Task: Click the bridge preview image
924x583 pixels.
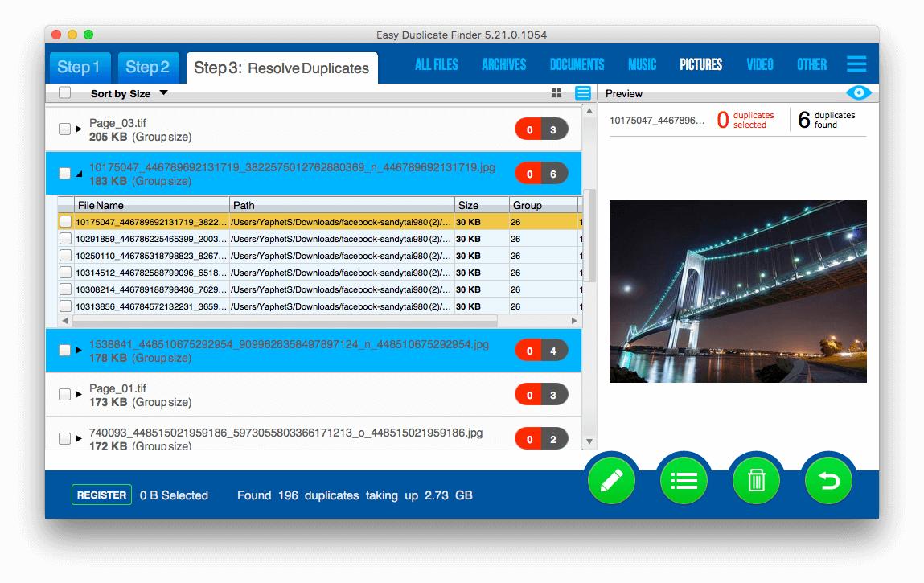Action: coord(737,291)
